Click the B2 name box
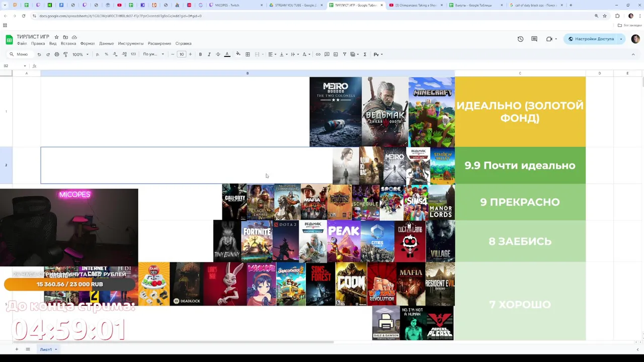 coord(14,66)
